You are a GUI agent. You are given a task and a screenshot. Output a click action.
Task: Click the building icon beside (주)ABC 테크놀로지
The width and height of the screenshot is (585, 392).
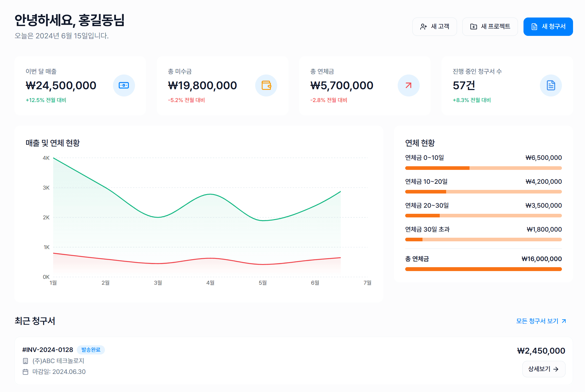(x=25, y=361)
